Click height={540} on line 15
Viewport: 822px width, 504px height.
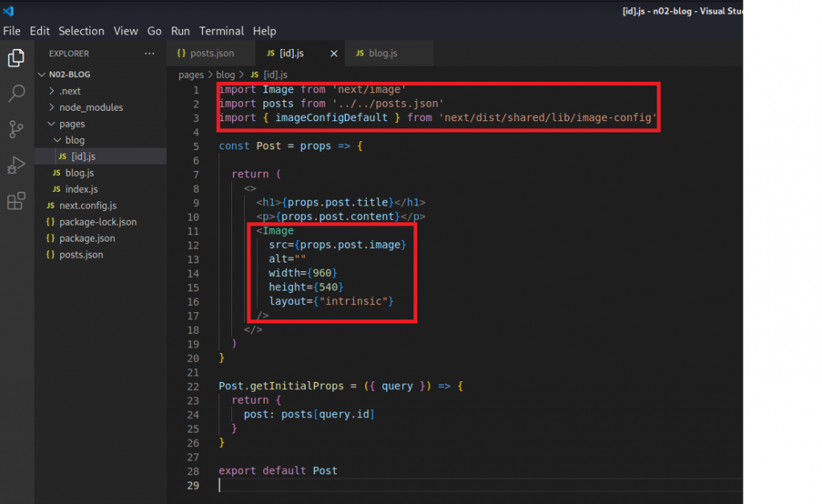tap(306, 287)
